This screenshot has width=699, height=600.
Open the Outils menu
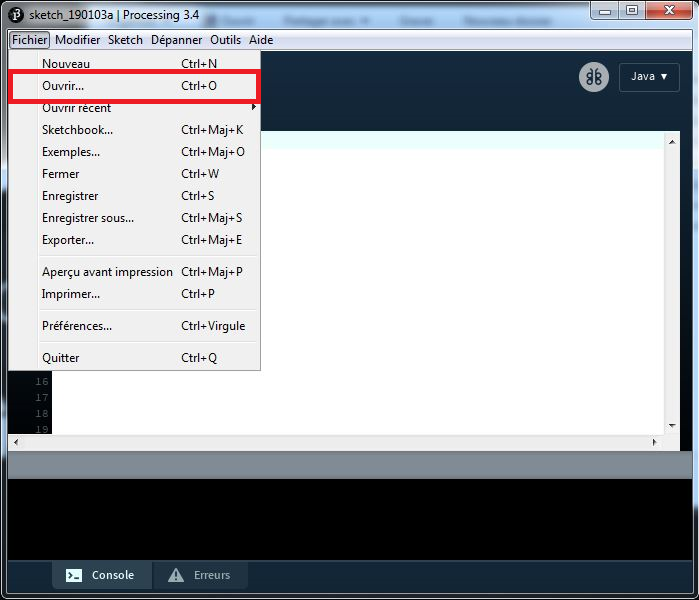pos(226,40)
